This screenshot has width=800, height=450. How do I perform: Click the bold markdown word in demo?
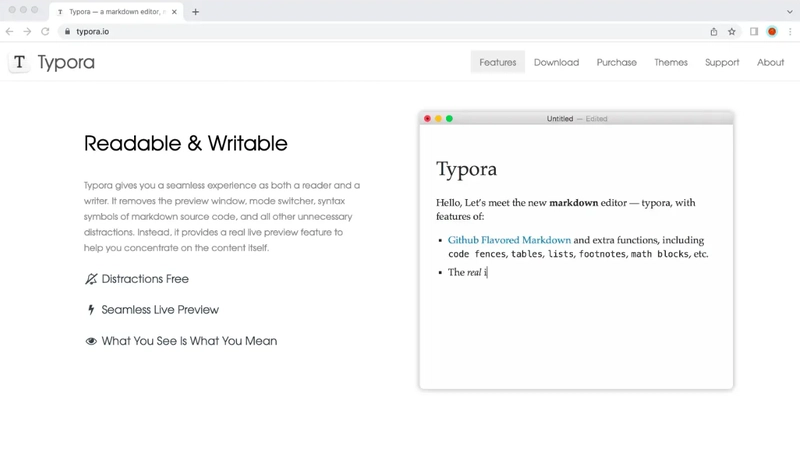point(573,203)
